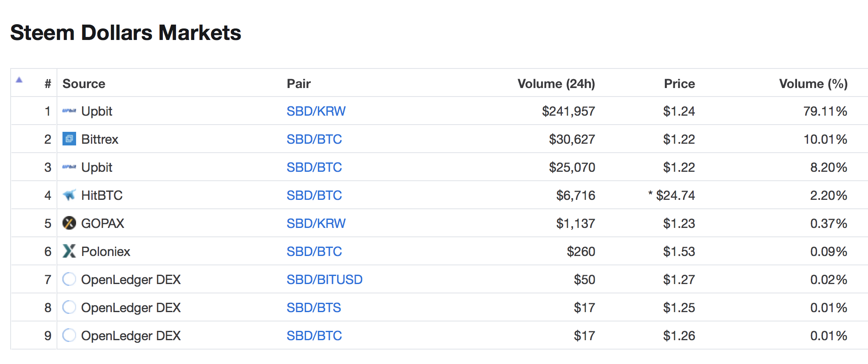Click the 10.01% volume share
Screen dimensions: 868x364
pyautogui.click(x=825, y=139)
